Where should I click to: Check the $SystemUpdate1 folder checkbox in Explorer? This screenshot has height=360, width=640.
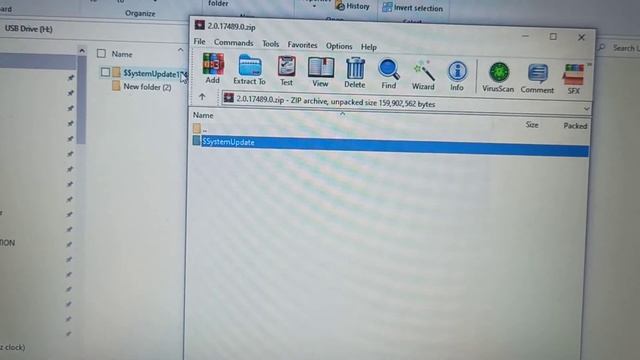pyautogui.click(x=105, y=72)
